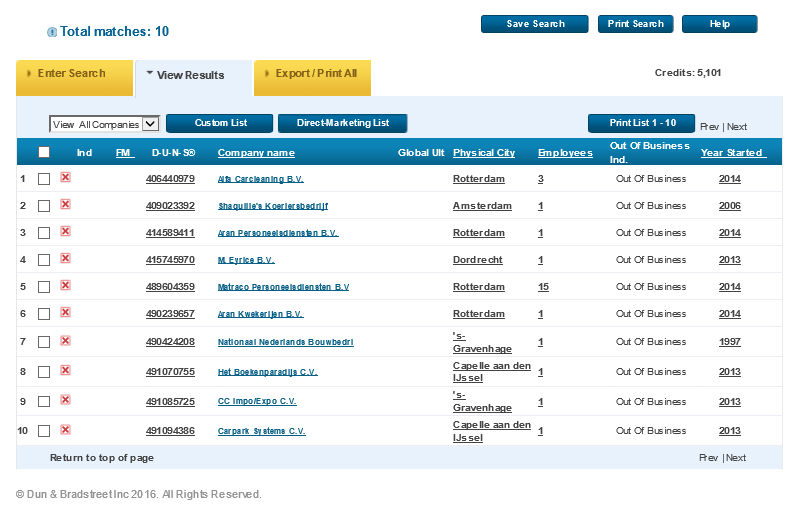Open CC Impo/Expo C.V. company link
This screenshot has width=796, height=505.
point(257,401)
